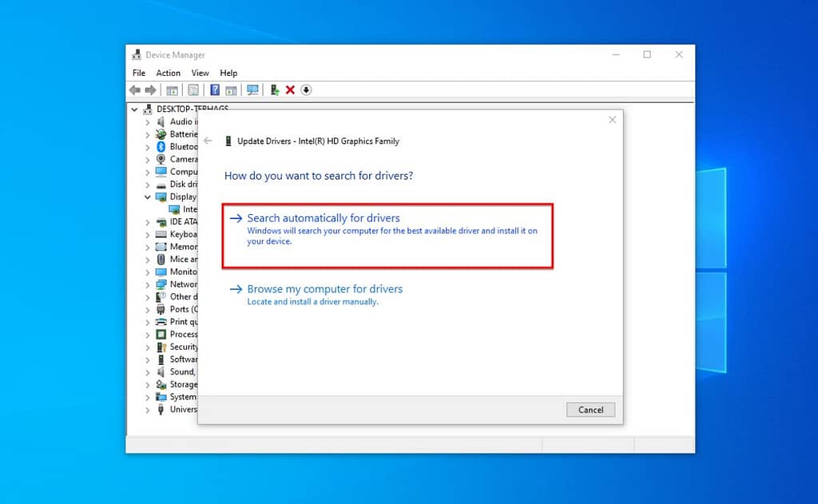
Task: Expand the IDE ATA controllers node
Action: tap(147, 222)
